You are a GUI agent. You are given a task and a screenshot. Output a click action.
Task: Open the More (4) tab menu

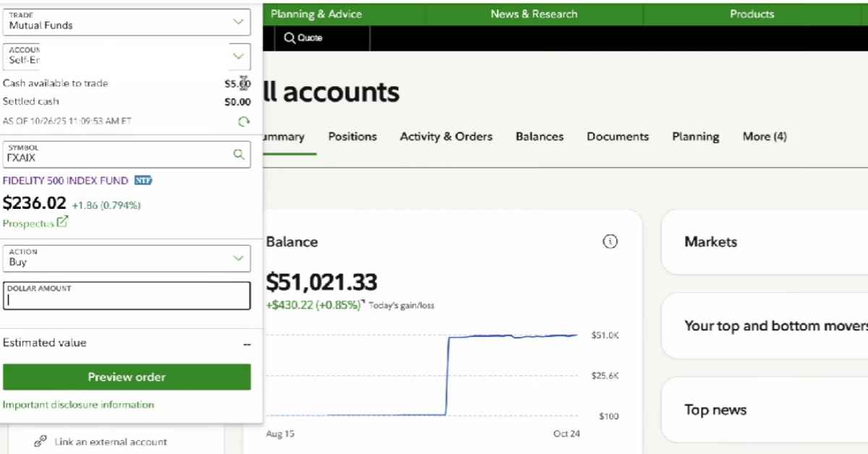coord(764,137)
